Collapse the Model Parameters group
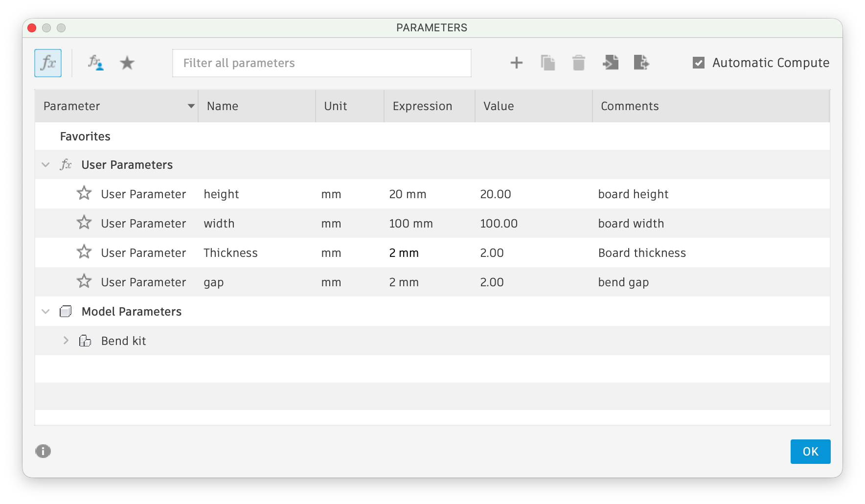The image size is (865, 504). tap(46, 311)
